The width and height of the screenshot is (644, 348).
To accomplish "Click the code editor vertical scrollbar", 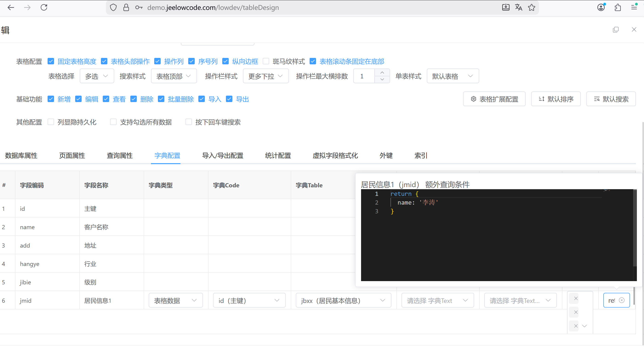I will coord(635,228).
